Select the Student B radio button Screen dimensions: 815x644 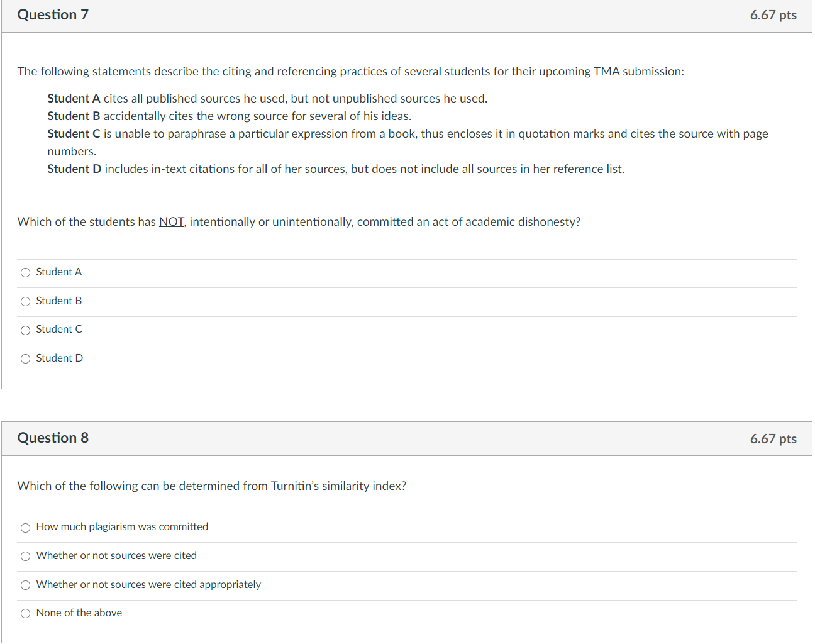point(25,301)
